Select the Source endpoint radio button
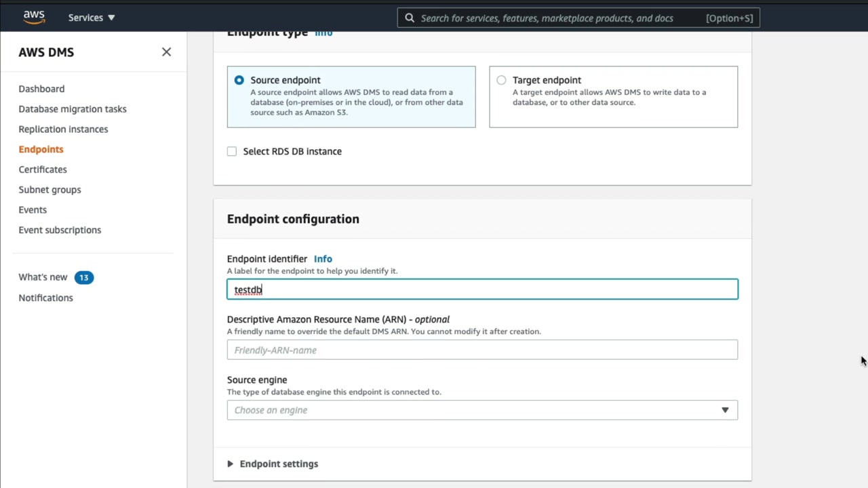This screenshot has height=488, width=868. click(239, 80)
